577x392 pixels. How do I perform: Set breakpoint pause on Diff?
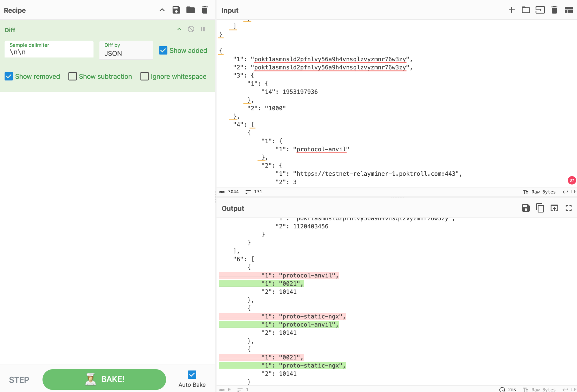[203, 29]
